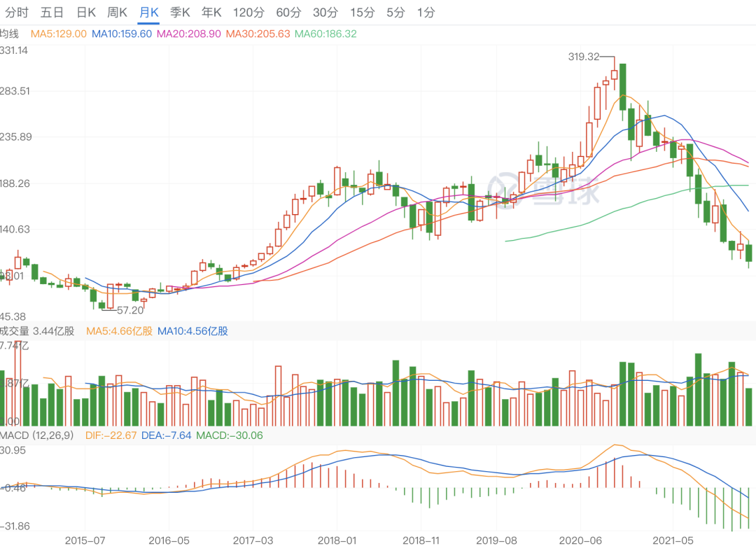Open the 日K daily chart tab
Viewport: 756px width, 553px height.
point(86,12)
